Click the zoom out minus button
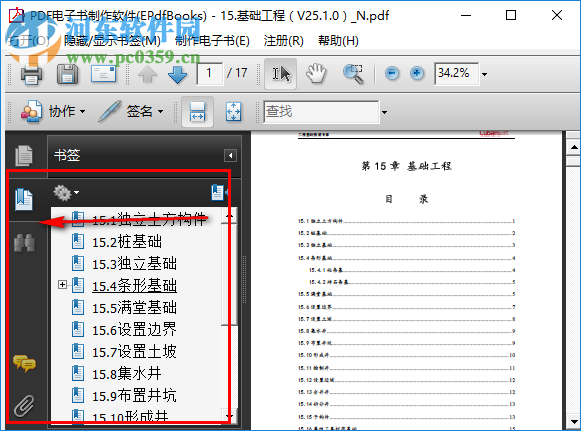581x431 pixels. [392, 73]
